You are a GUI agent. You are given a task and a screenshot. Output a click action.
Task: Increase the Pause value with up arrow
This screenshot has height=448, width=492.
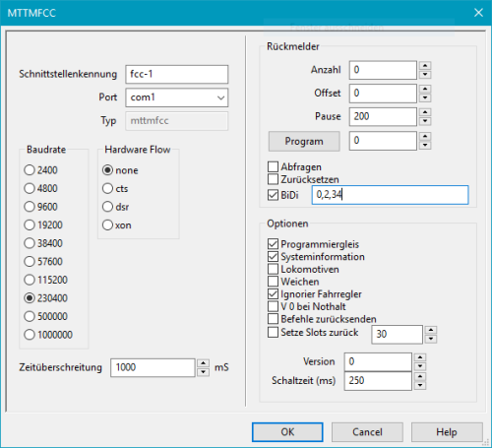pyautogui.click(x=425, y=112)
